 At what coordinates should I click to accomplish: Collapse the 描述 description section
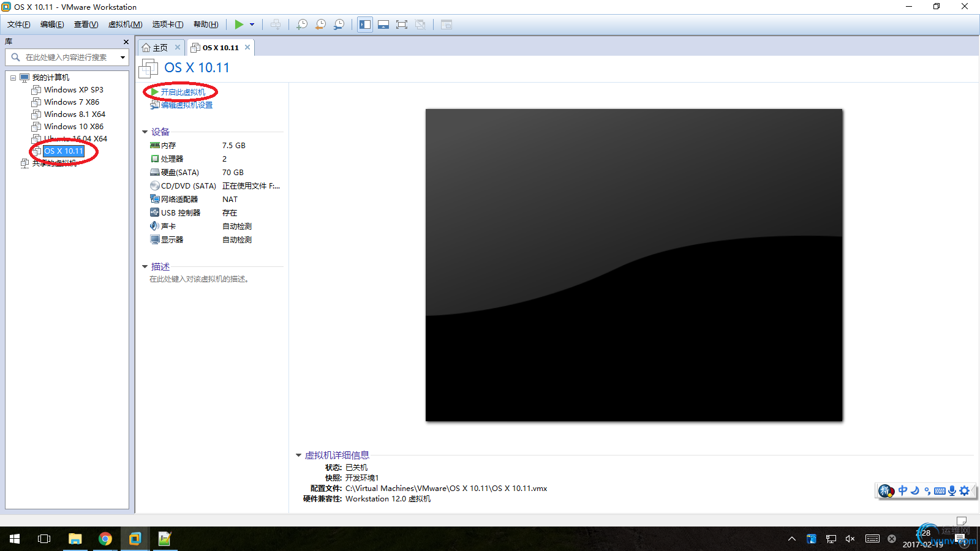coord(145,266)
